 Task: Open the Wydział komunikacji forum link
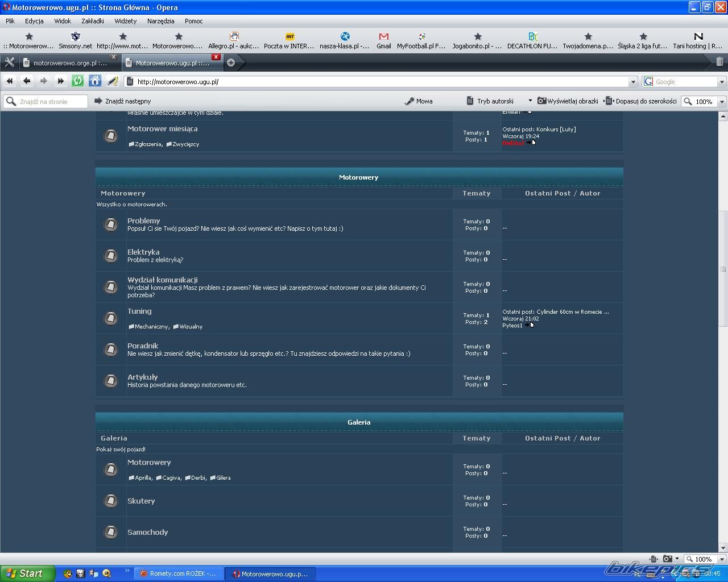pyautogui.click(x=163, y=280)
